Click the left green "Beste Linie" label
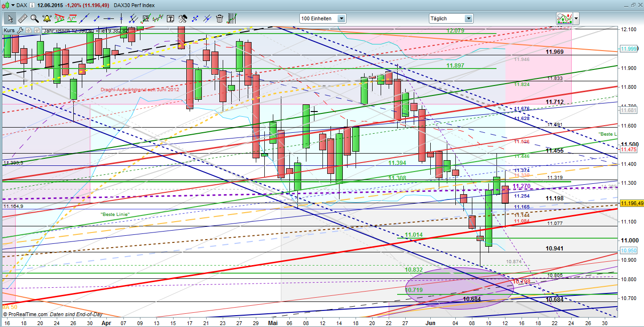 point(115,215)
